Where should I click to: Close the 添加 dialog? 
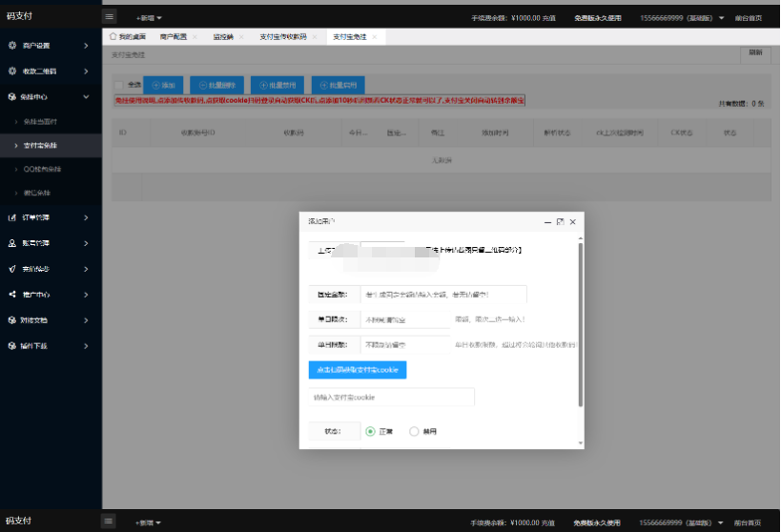pos(573,221)
